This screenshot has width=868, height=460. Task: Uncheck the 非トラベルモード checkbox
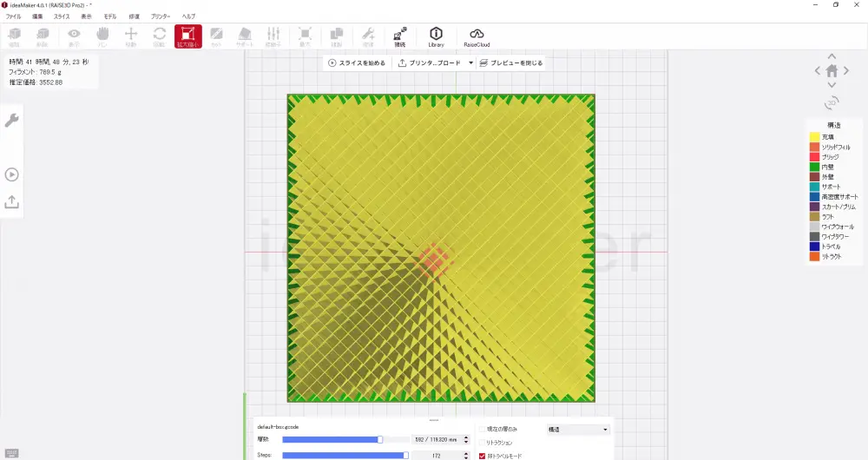point(483,456)
